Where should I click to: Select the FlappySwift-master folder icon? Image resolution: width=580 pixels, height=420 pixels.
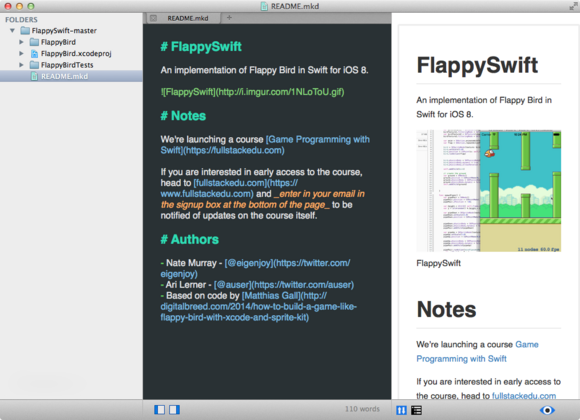click(25, 30)
